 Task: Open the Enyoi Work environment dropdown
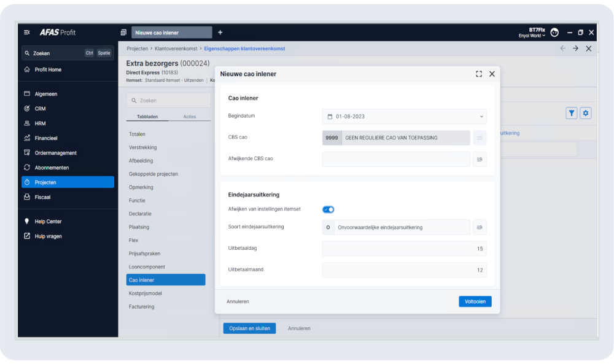(532, 36)
